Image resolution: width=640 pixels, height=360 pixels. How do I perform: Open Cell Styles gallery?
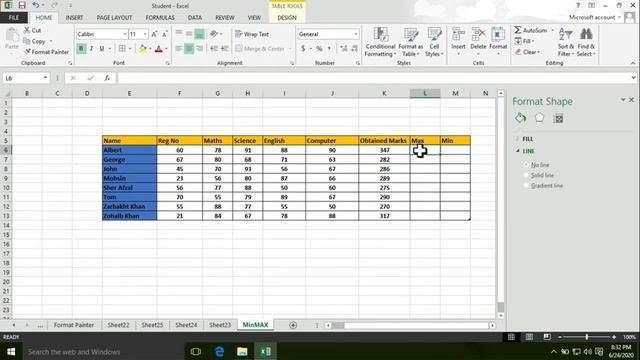[x=434, y=42]
